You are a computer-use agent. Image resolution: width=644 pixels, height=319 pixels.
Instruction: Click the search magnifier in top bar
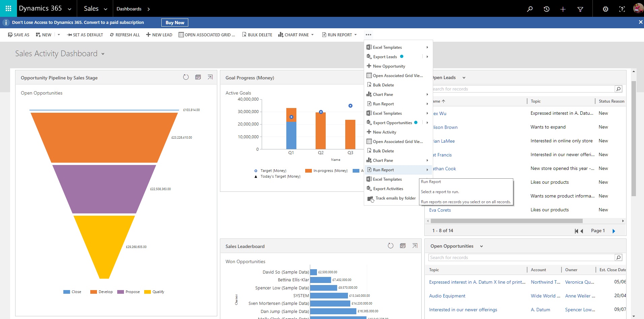click(x=530, y=9)
